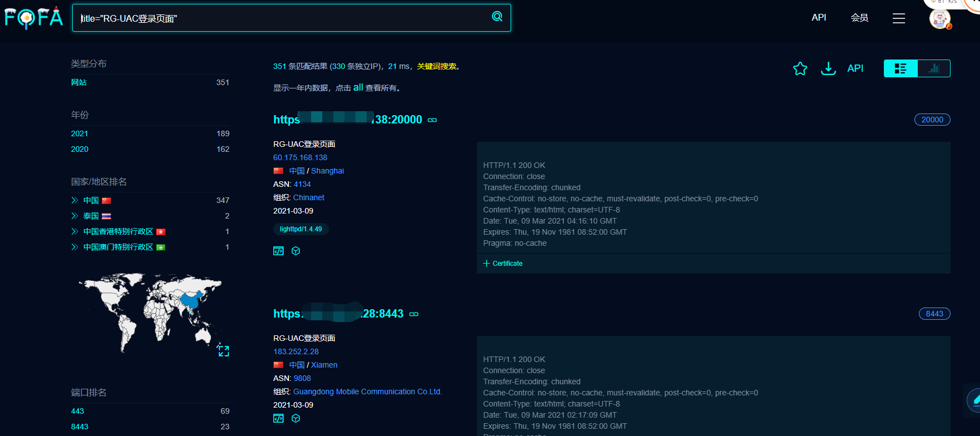This screenshot has width=980, height=436.
Task: Download results with the download icon
Action: click(x=828, y=68)
